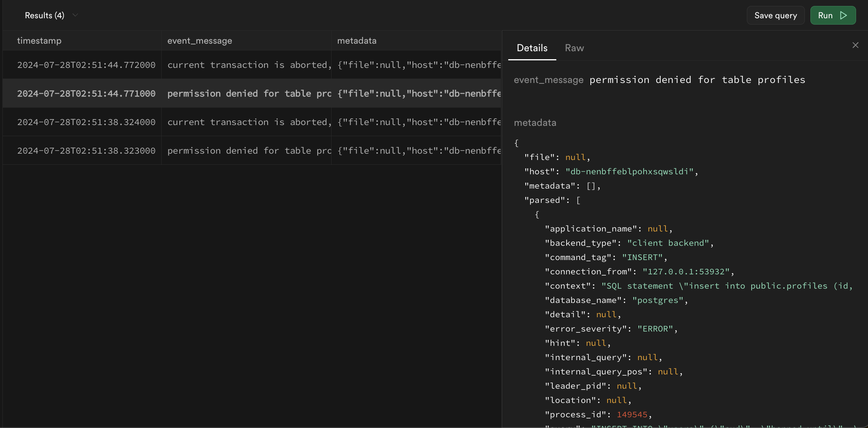
Task: Expand the Results count selector chevron
Action: click(75, 15)
